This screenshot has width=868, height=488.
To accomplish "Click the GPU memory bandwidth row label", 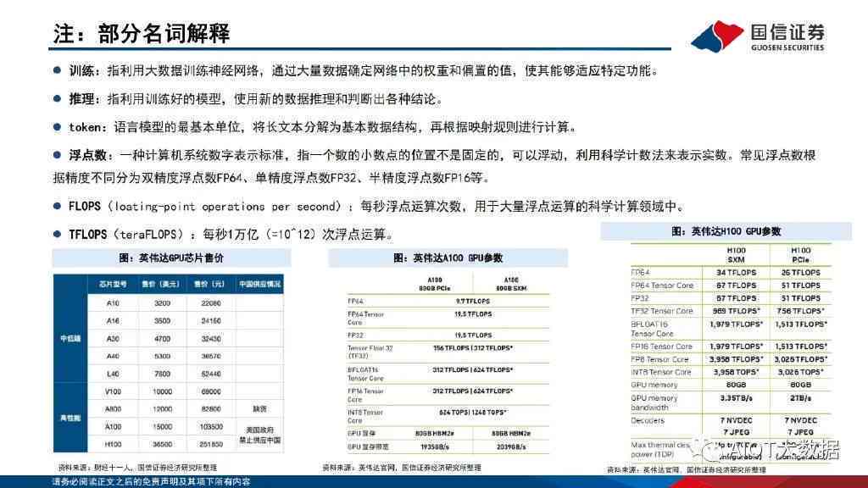I will [x=654, y=402].
